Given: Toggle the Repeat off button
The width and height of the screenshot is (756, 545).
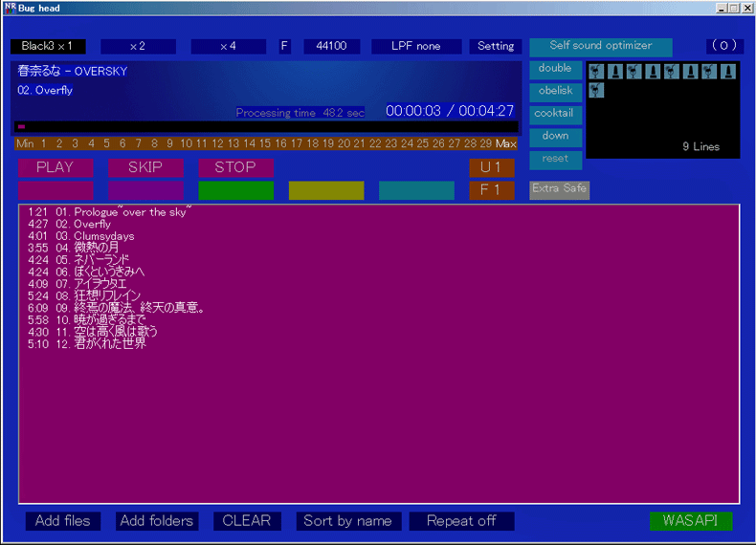Looking at the screenshot, I should (x=461, y=521).
